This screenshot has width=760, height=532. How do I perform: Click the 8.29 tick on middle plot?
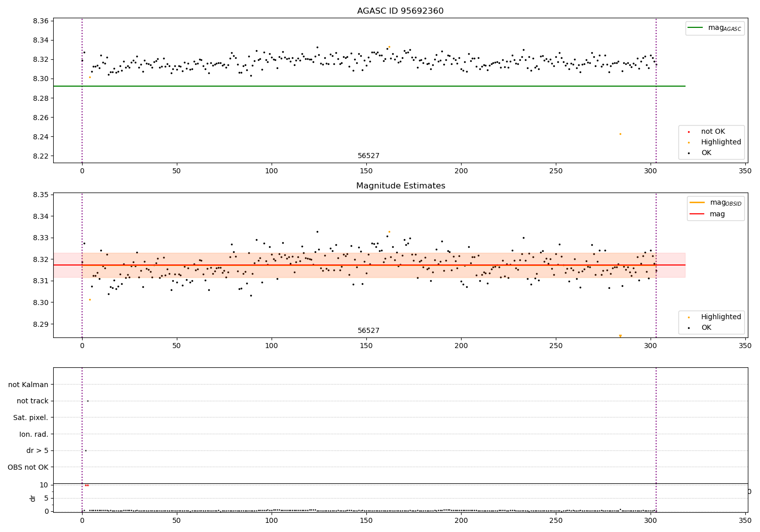click(41, 324)
